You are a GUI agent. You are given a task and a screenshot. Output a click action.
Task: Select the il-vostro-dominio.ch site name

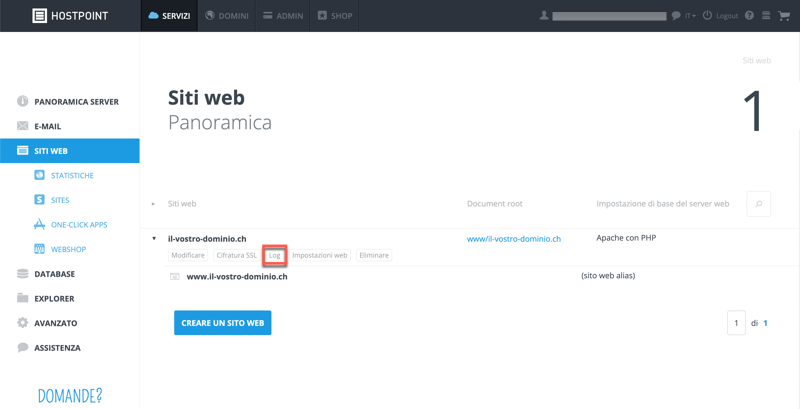[207, 238]
